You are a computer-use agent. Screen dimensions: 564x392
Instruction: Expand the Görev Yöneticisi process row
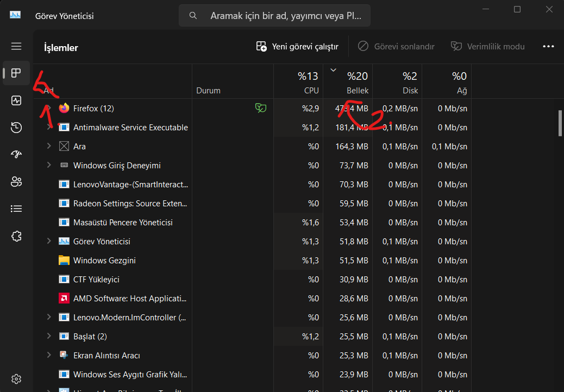[49, 242]
